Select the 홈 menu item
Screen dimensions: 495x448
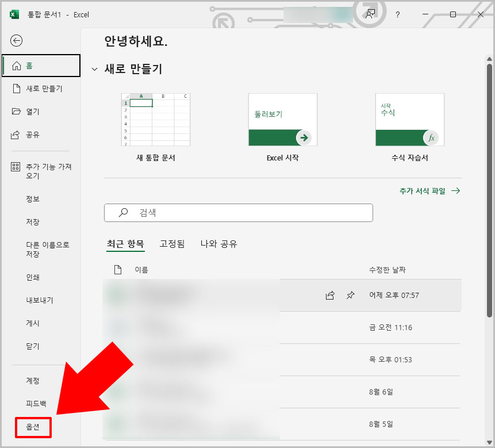coord(41,66)
